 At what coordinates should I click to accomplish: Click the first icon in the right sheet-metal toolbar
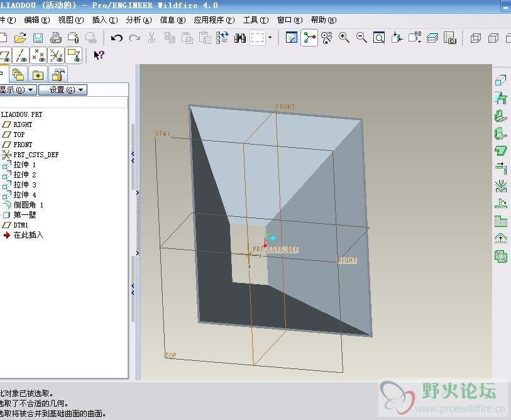pos(501,80)
